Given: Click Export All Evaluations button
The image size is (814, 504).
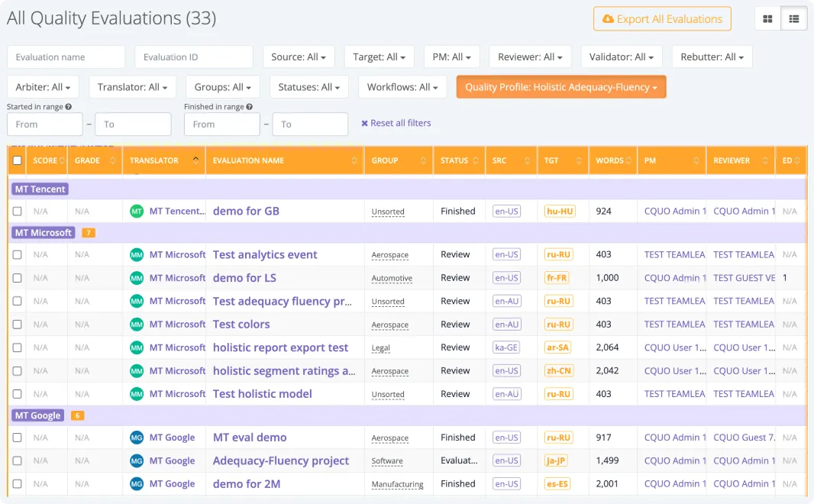Looking at the screenshot, I should pyautogui.click(x=661, y=19).
